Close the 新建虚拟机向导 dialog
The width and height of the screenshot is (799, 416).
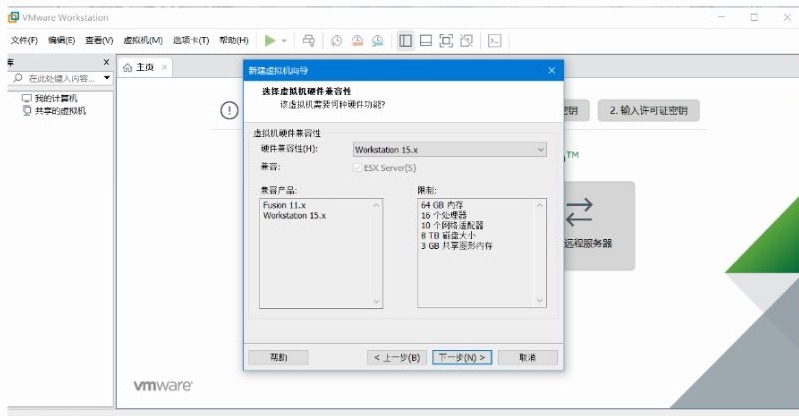pyautogui.click(x=551, y=70)
